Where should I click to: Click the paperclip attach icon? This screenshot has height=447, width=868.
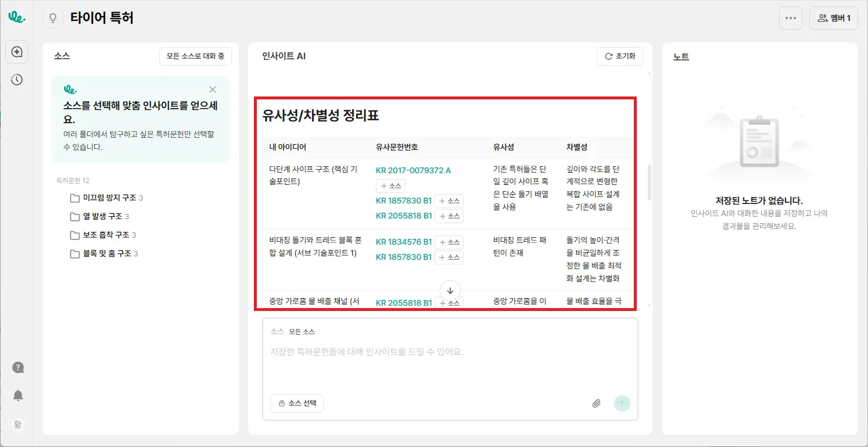click(596, 403)
